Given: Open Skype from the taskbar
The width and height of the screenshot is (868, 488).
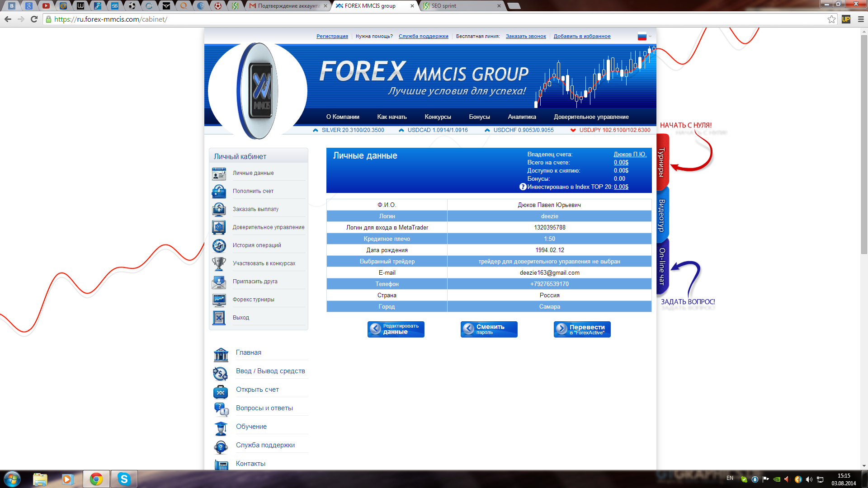Looking at the screenshot, I should (124, 479).
